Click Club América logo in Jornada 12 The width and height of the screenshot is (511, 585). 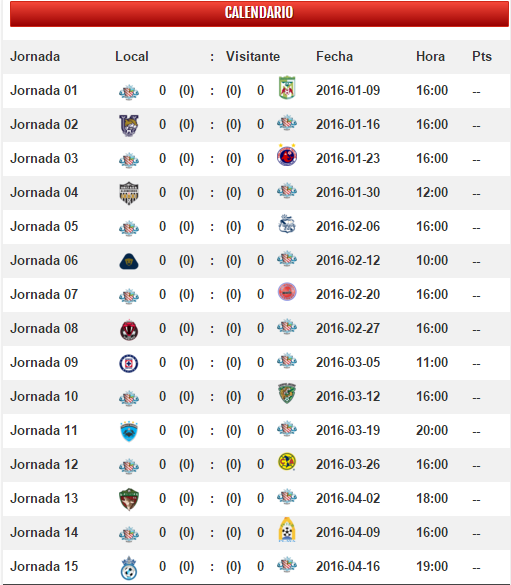(x=287, y=462)
